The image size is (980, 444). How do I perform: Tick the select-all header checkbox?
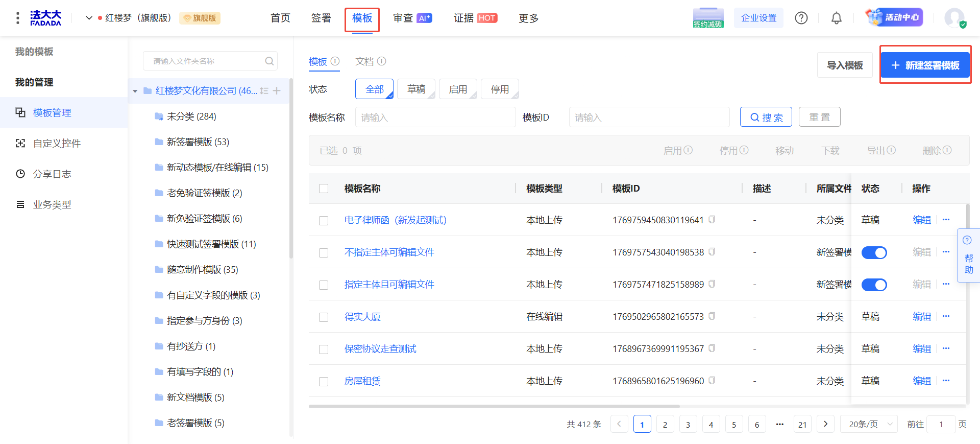pos(324,189)
